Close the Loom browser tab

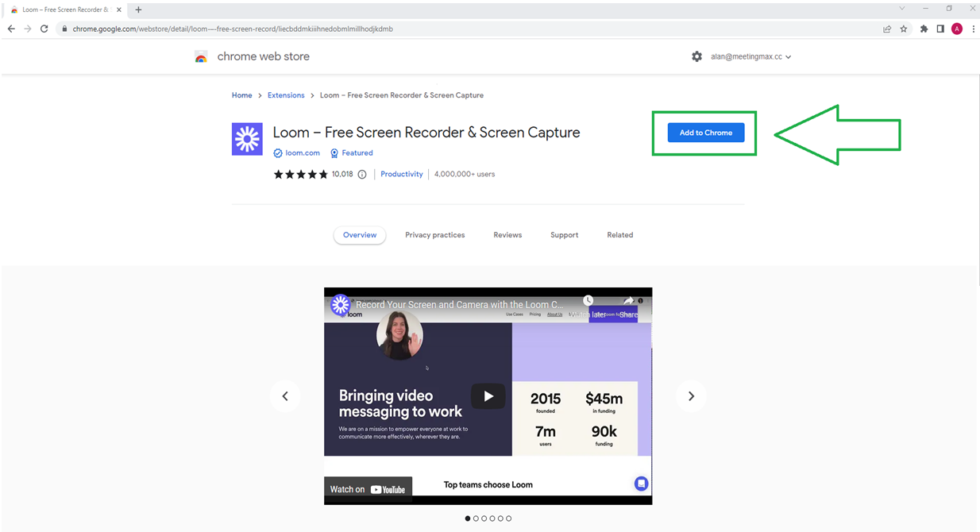pos(121,10)
